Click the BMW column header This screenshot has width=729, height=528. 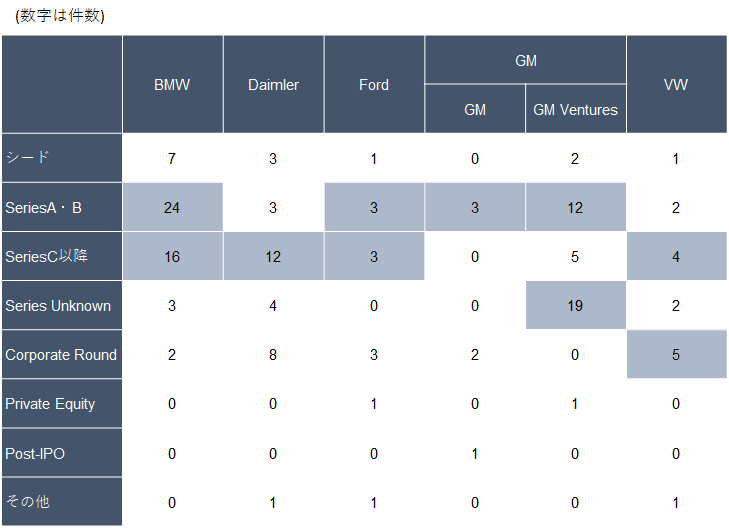(x=172, y=85)
